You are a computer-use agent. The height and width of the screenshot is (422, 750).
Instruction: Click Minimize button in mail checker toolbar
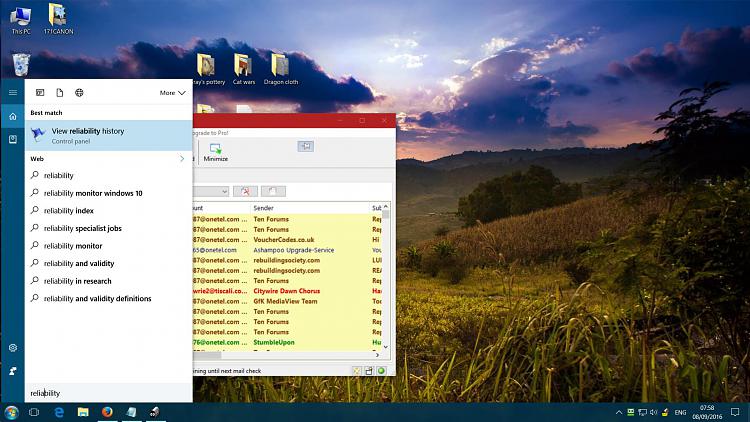click(216, 152)
